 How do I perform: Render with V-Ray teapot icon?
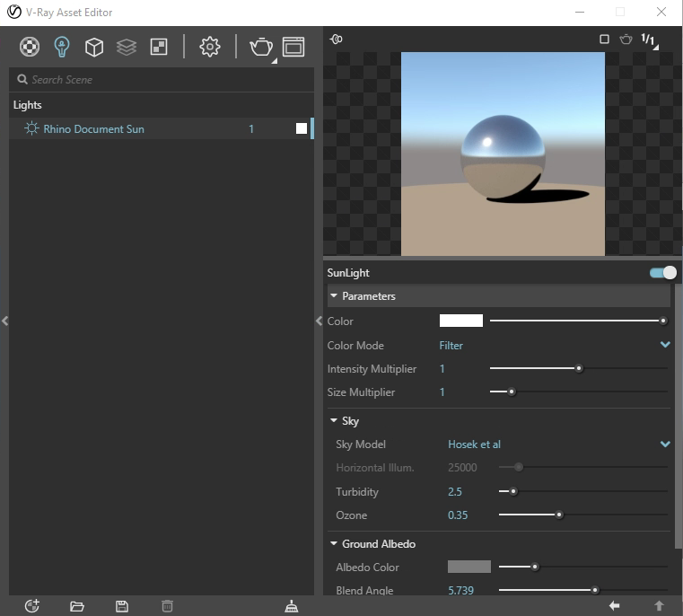click(261, 47)
